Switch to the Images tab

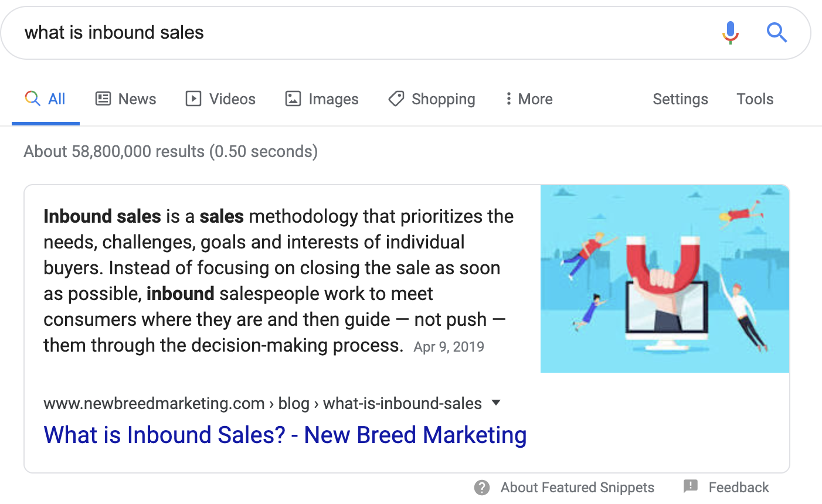(333, 99)
